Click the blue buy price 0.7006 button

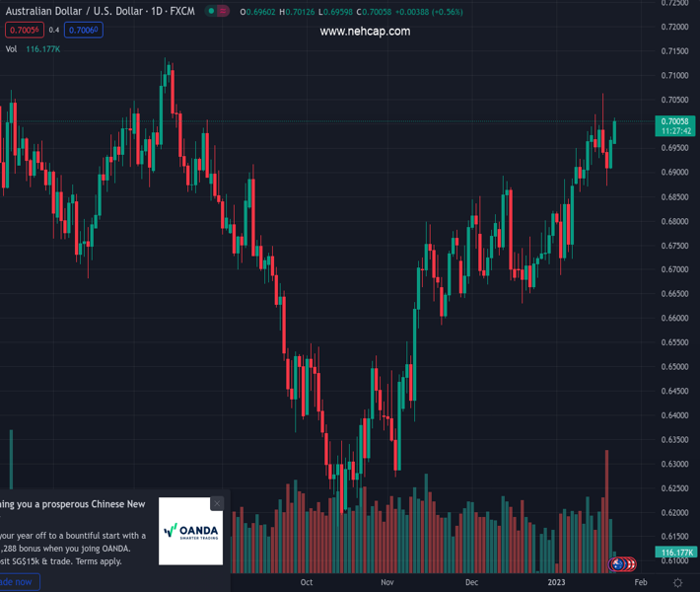(85, 30)
